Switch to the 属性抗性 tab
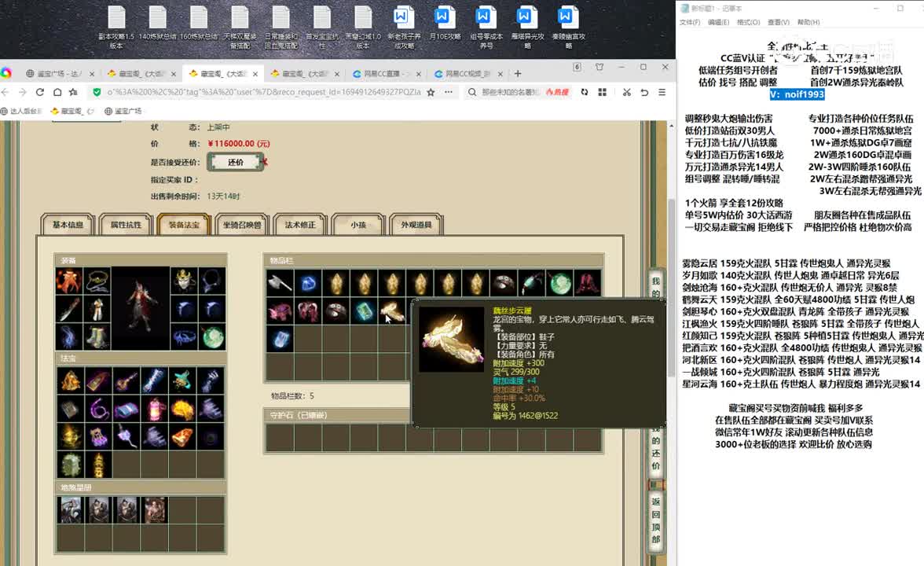The height and width of the screenshot is (566, 924). [126, 225]
